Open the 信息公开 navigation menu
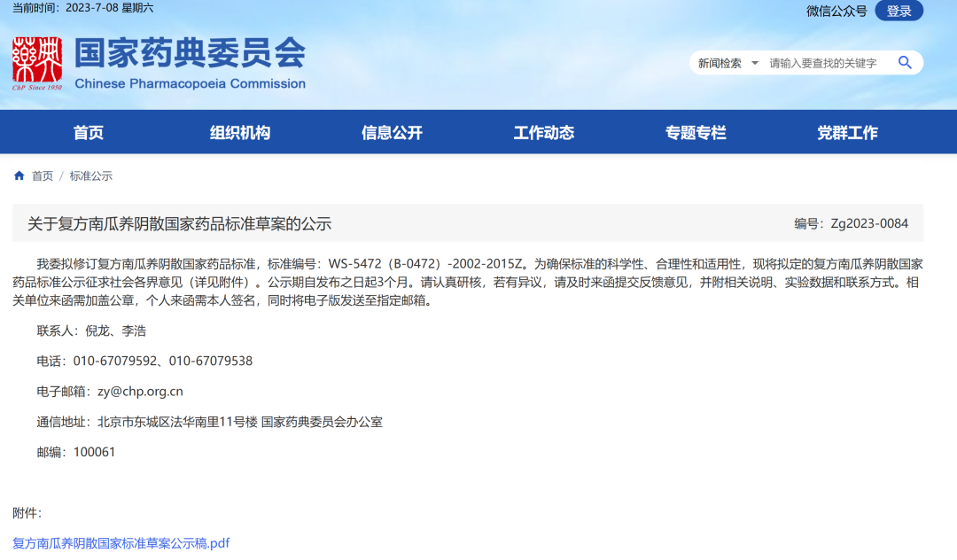 coord(392,132)
